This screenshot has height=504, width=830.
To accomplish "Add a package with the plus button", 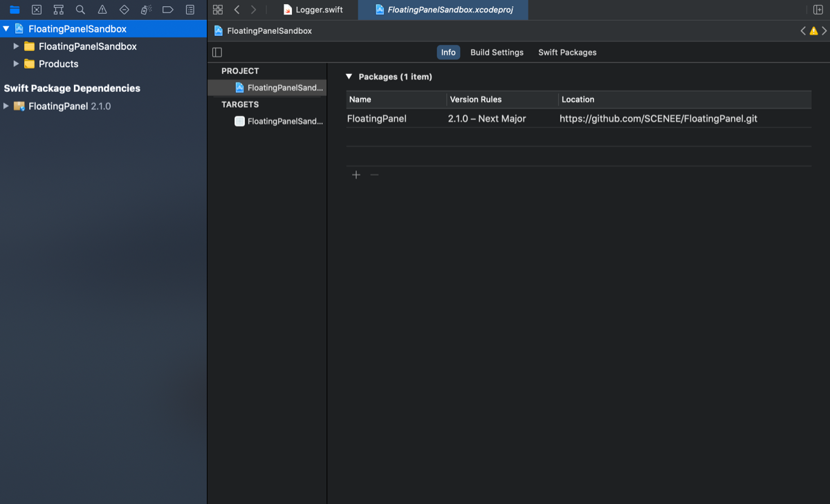I will click(356, 175).
